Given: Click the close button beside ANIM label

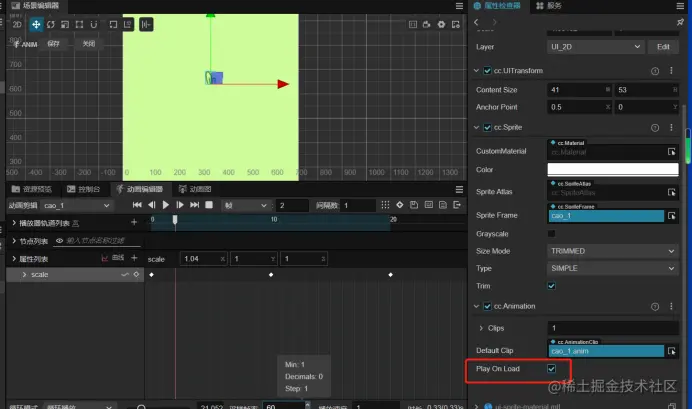Looking at the screenshot, I should (x=89, y=44).
